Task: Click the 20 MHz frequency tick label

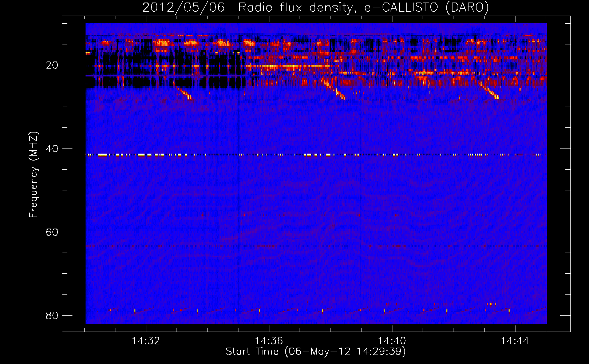Action: (x=52, y=65)
